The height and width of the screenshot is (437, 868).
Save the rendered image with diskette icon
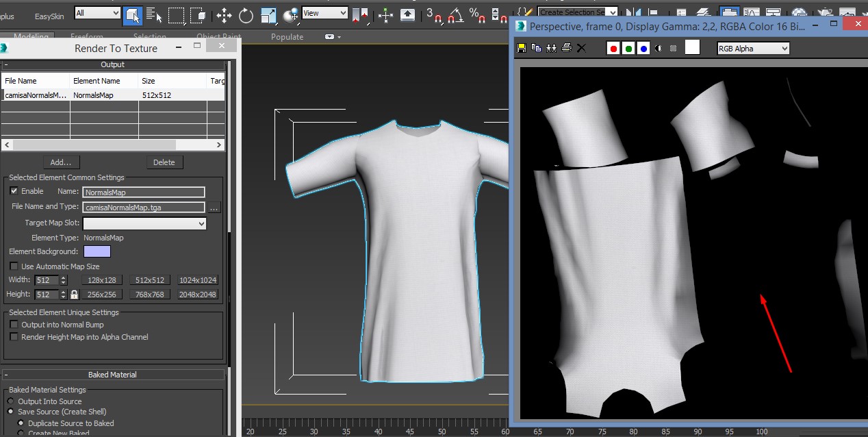click(521, 48)
